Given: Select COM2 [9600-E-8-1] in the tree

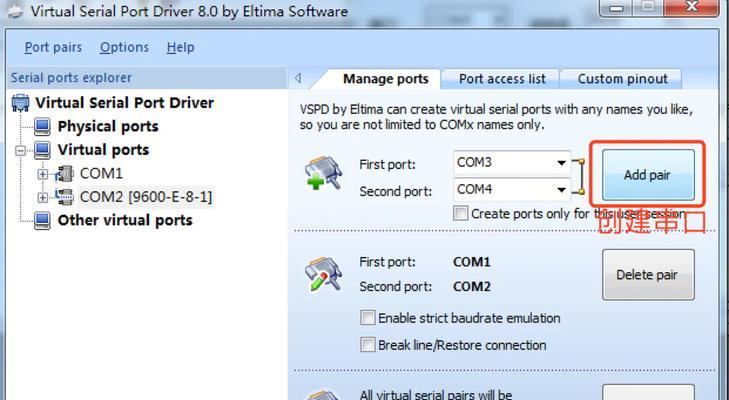Looking at the screenshot, I should pyautogui.click(x=146, y=197).
